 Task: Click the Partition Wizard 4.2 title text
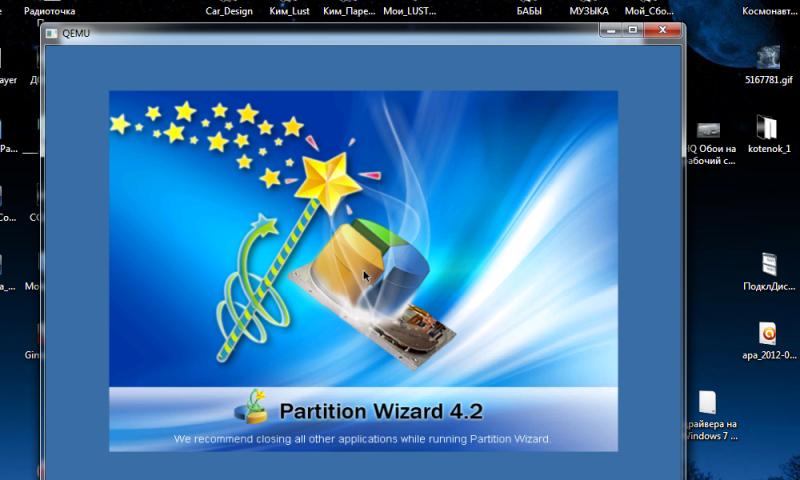click(380, 411)
